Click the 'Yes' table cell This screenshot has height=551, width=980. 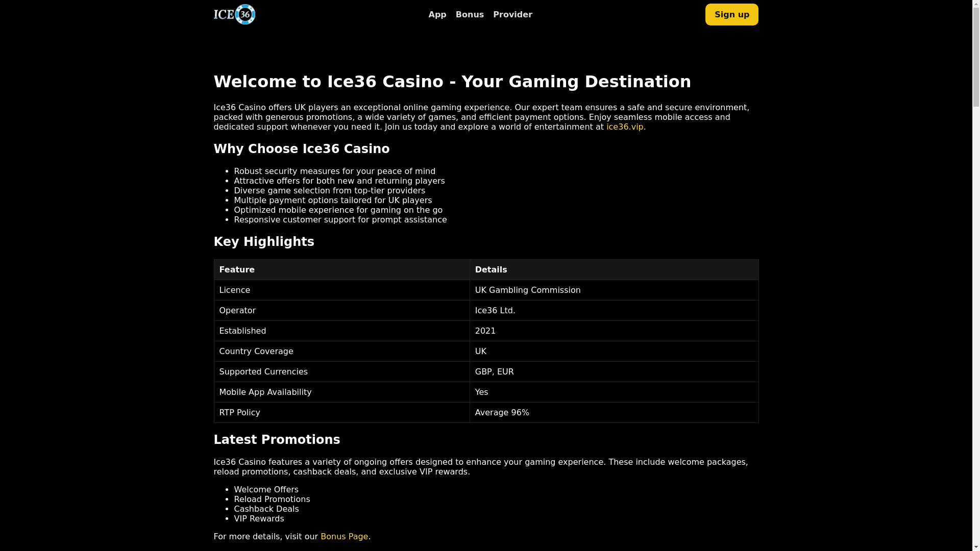pyautogui.click(x=614, y=392)
